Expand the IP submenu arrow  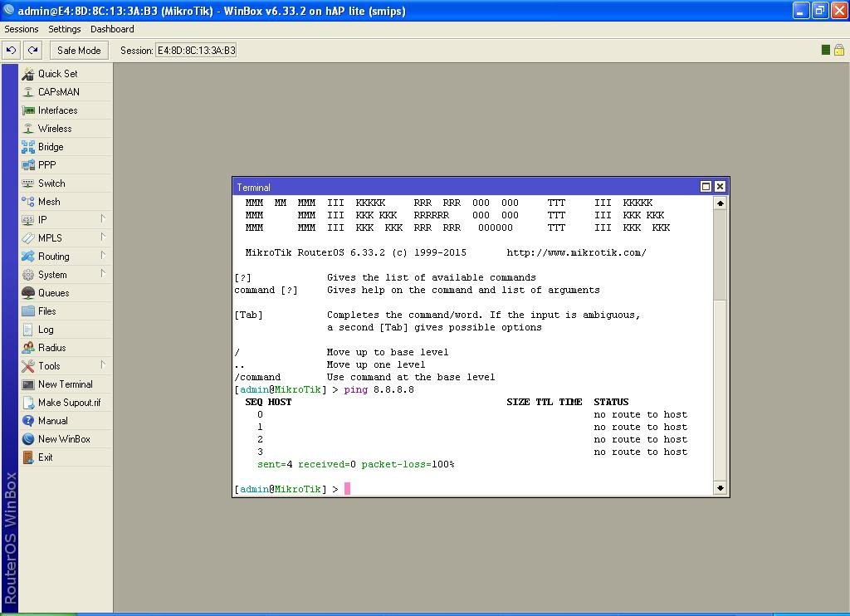103,218
